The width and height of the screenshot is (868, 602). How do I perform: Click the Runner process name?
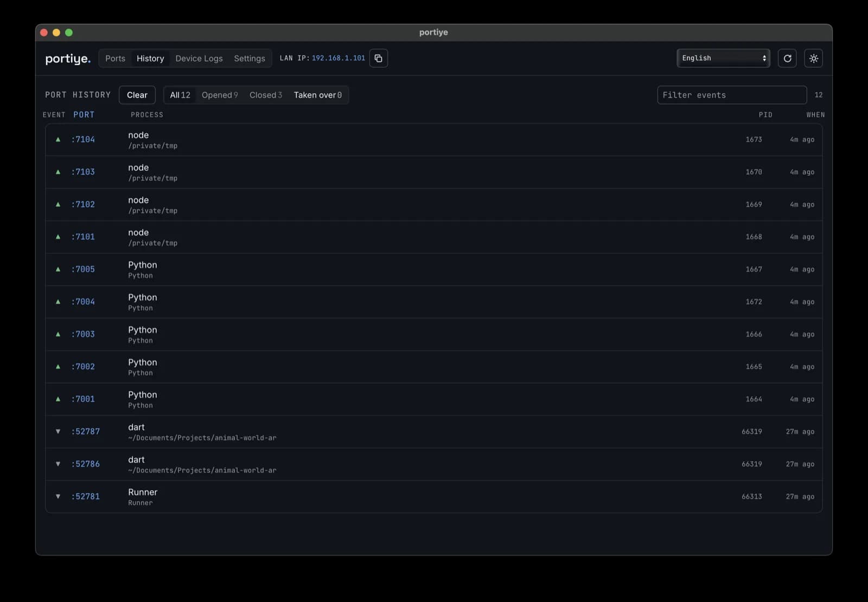point(143,492)
